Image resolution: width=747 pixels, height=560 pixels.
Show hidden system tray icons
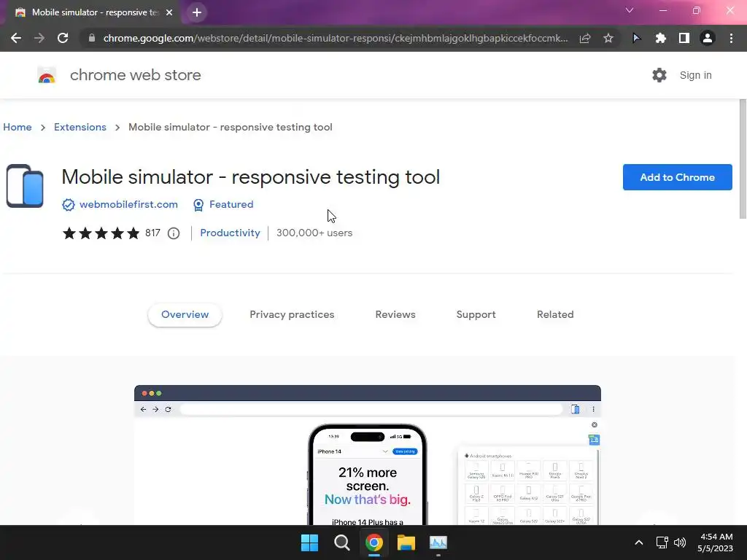[639, 542]
